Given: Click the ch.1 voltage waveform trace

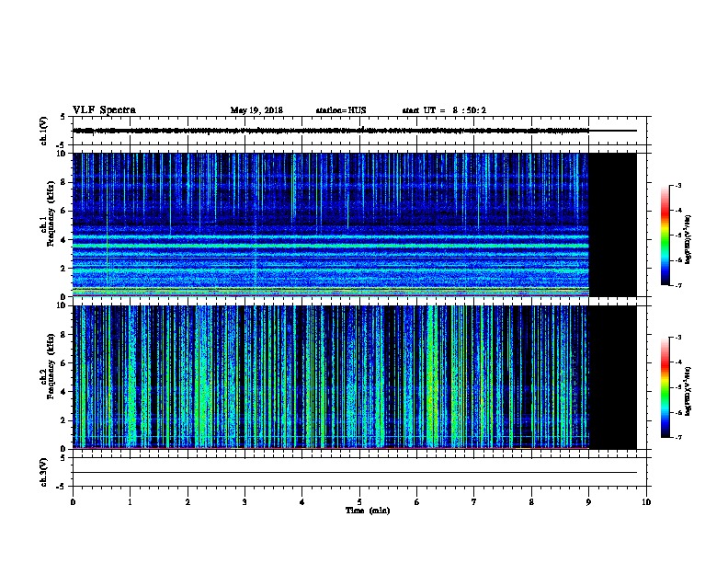Looking at the screenshot, I should 331,131.
